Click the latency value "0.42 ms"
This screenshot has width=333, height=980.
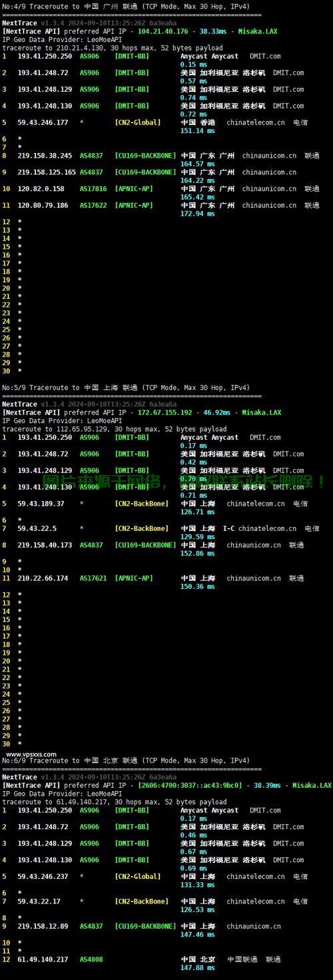pos(194,462)
